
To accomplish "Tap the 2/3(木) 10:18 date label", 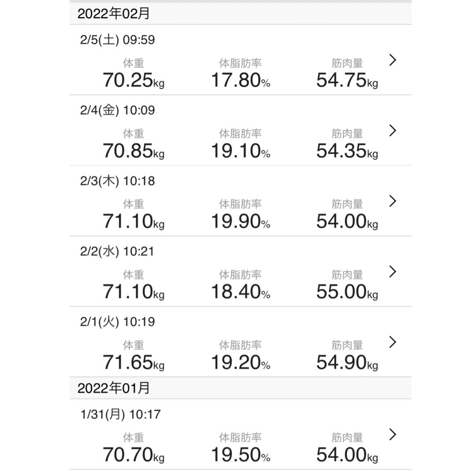I will [x=117, y=181].
